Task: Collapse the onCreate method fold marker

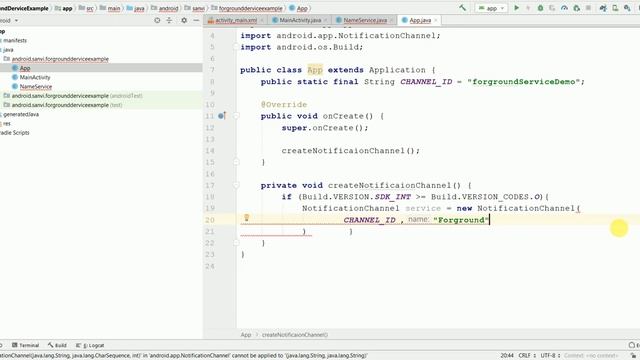Action: 236,116
